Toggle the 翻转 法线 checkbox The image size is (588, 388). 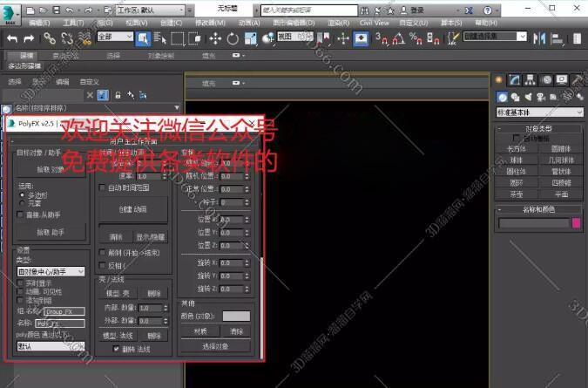point(118,349)
